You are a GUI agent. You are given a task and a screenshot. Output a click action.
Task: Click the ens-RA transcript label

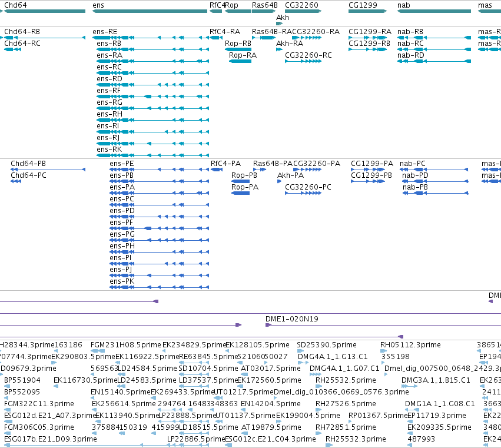tap(110, 55)
